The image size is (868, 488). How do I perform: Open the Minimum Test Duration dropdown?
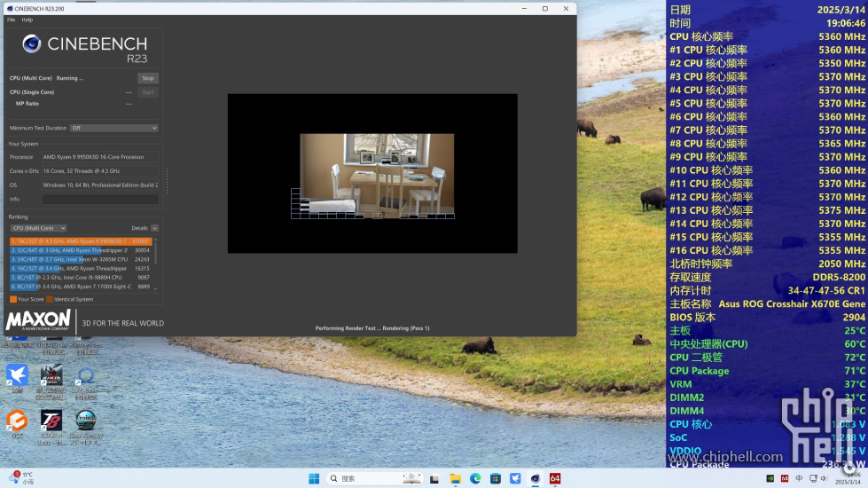point(114,128)
